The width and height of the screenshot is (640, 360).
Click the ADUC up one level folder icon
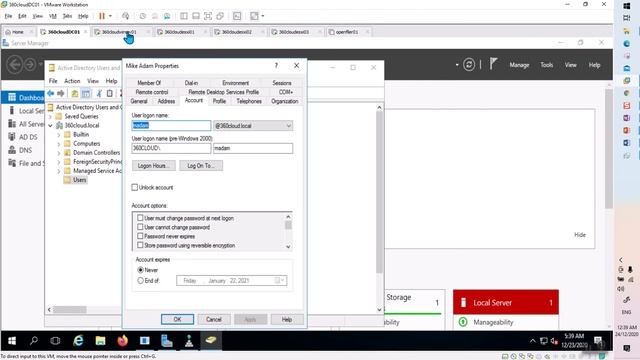coord(75,93)
